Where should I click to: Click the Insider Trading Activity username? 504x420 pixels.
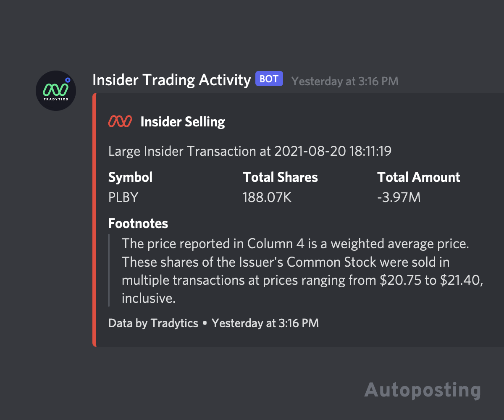172,80
